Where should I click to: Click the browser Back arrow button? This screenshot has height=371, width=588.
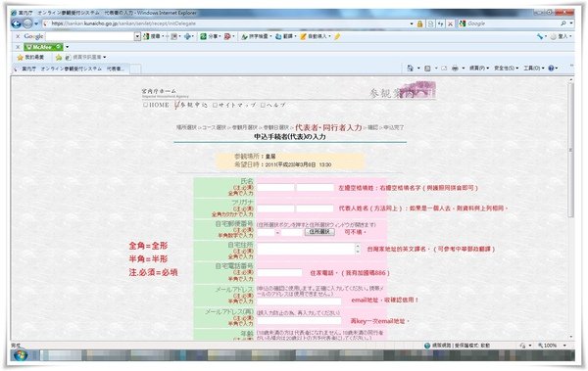[x=16, y=23]
